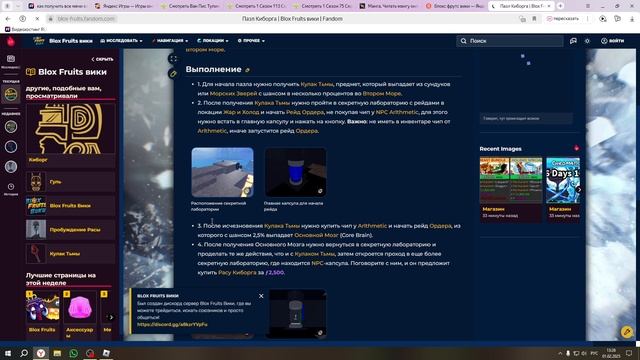Open the Видеохостинг bookmark

(26, 29)
